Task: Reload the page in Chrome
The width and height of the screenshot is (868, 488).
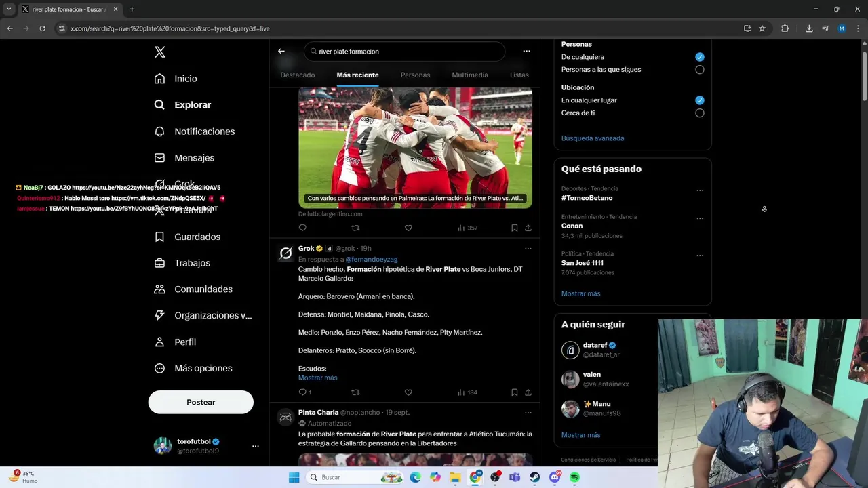Action: [42, 28]
